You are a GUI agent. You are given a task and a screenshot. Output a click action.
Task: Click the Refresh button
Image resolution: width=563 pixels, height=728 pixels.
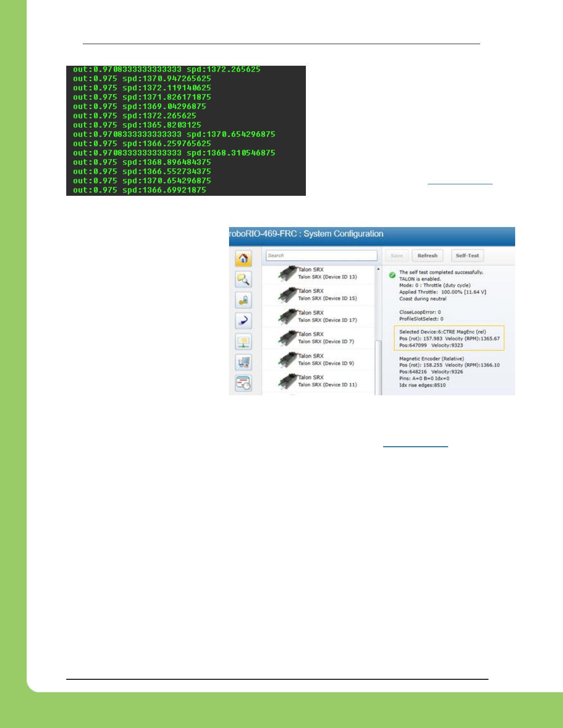(x=427, y=256)
